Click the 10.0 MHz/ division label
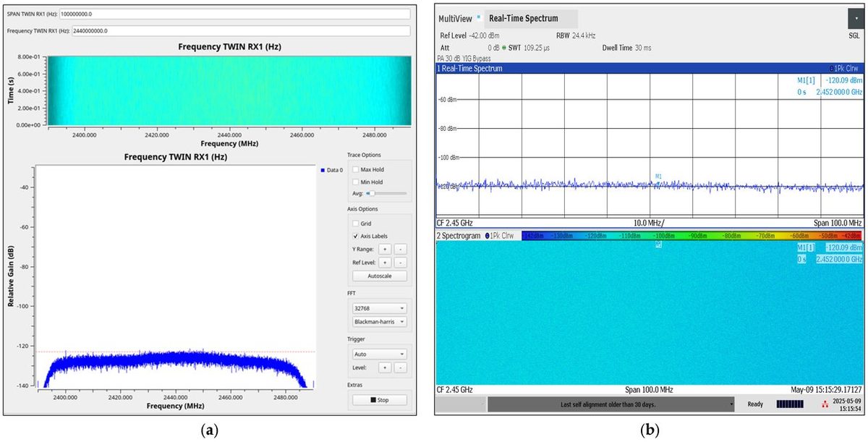This screenshot has width=868, height=442. point(649,224)
